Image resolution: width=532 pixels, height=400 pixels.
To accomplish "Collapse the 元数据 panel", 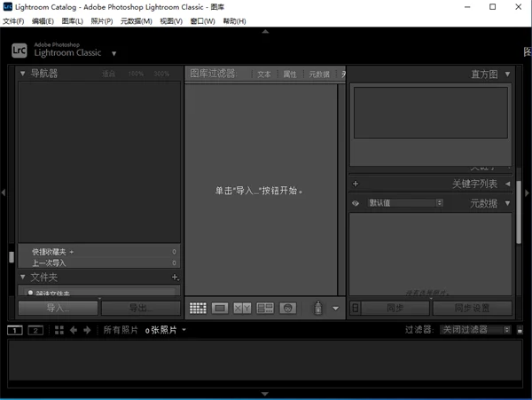I will [507, 203].
